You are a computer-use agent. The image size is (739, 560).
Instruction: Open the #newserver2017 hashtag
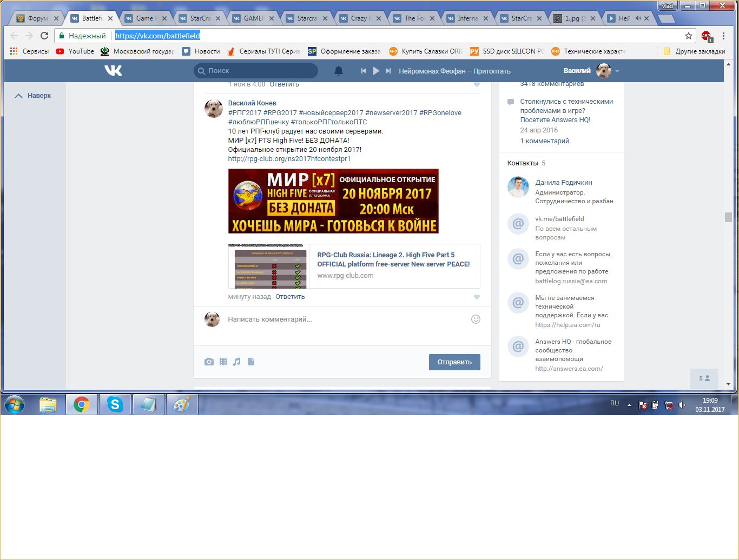click(391, 112)
